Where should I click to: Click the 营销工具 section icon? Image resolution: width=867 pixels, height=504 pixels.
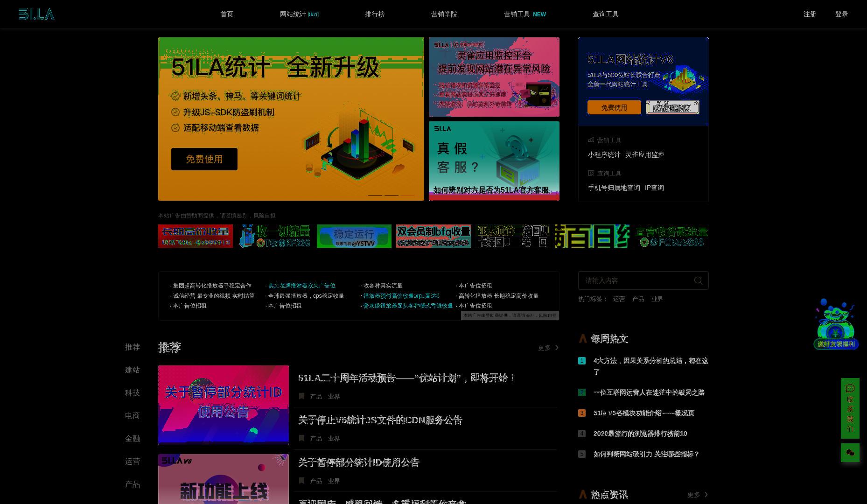point(591,140)
